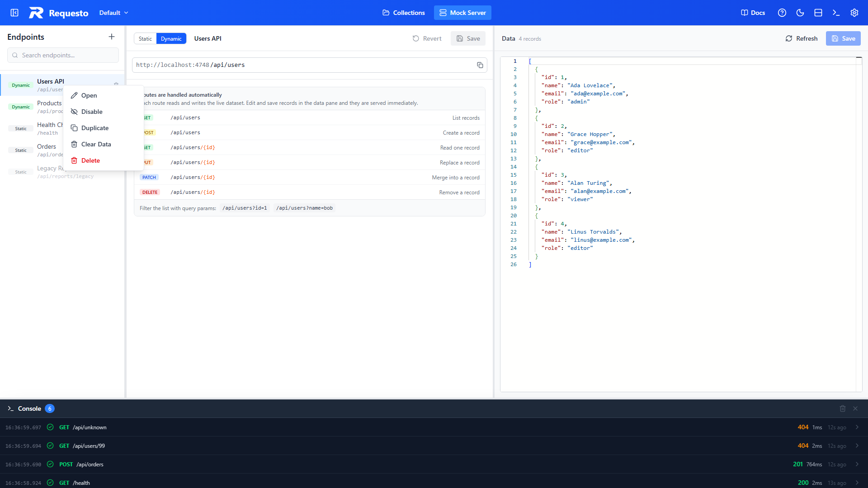868x488 pixels.
Task: Click /api/users?id=1 query example
Action: point(245,208)
